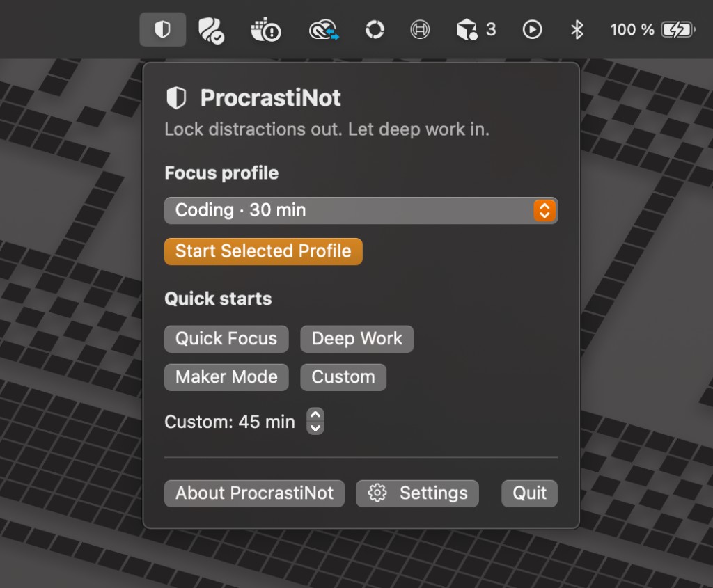This screenshot has height=588, width=713.
Task: Open the Bluetooth menu bar icon
Action: (577, 30)
